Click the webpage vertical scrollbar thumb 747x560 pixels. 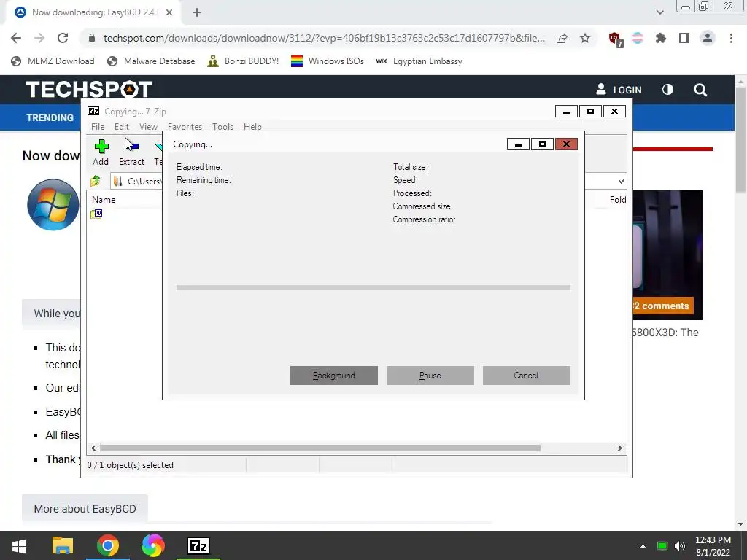pyautogui.click(x=740, y=141)
